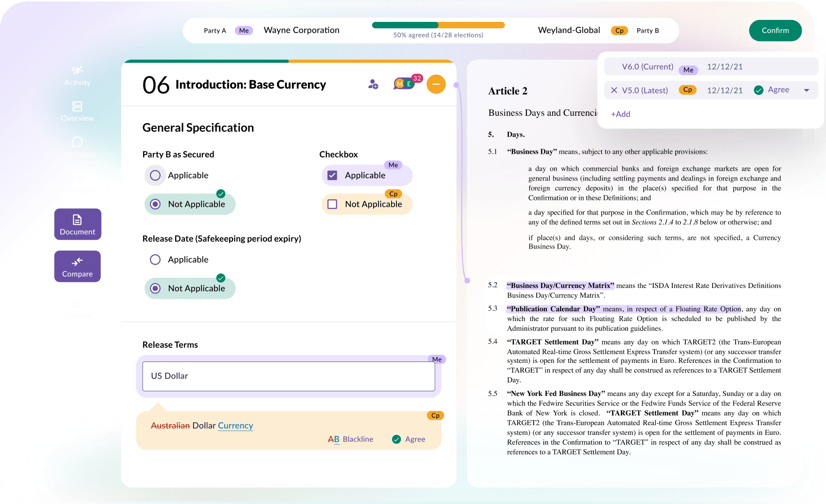Select the V6.0 (Current) version row
Image resolution: width=826 pixels, height=504 pixels.
pos(711,67)
